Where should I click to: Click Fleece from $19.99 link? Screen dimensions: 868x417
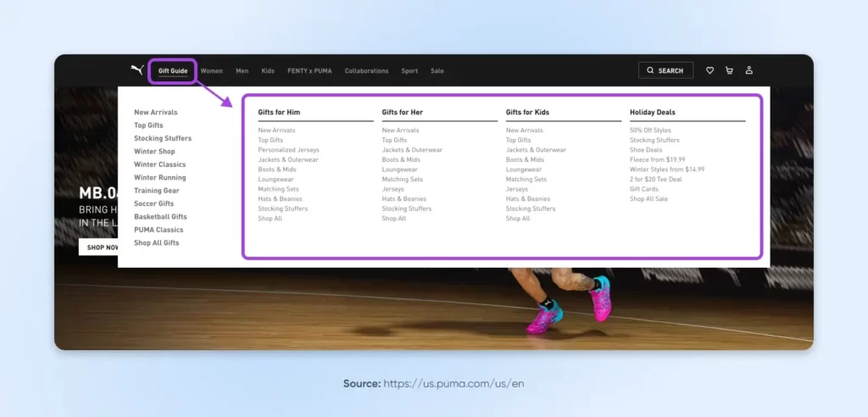pyautogui.click(x=658, y=159)
